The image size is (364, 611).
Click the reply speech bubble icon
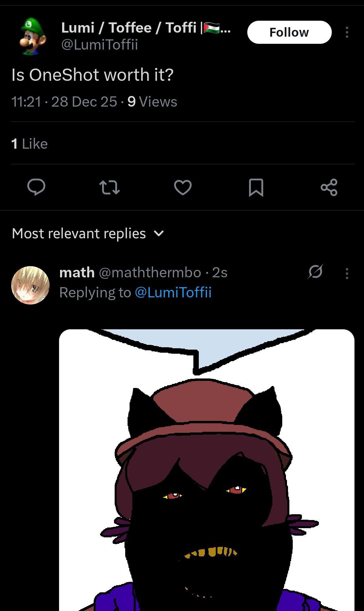36,187
